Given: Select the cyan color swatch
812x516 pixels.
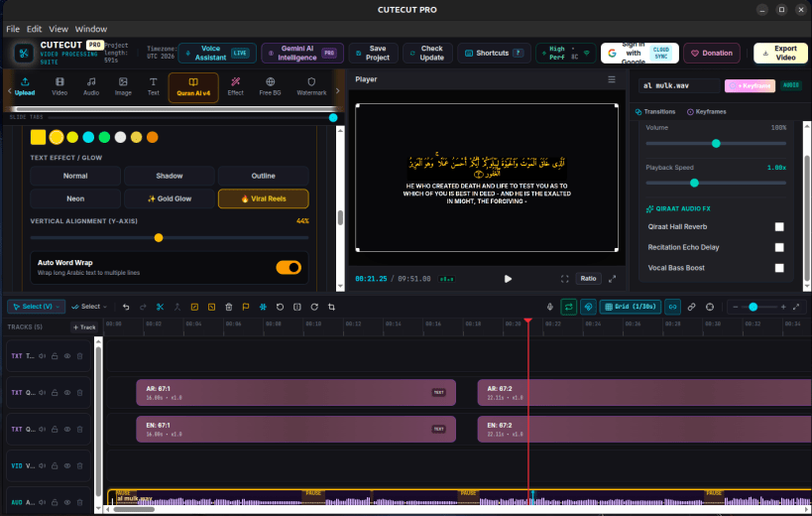Looking at the screenshot, I should point(88,137).
